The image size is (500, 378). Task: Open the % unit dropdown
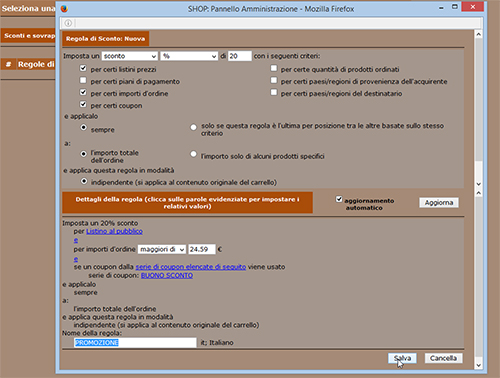pyautogui.click(x=189, y=56)
